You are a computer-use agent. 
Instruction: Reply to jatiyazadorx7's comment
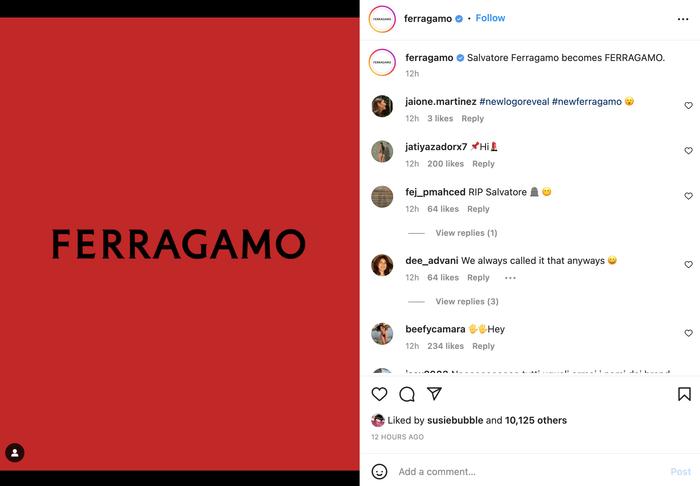pyautogui.click(x=483, y=164)
